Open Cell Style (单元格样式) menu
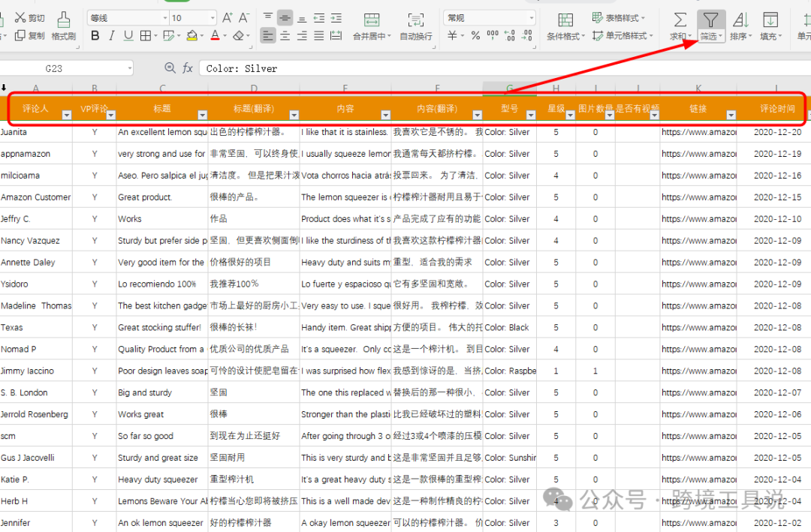The width and height of the screenshot is (811, 532). (x=623, y=36)
